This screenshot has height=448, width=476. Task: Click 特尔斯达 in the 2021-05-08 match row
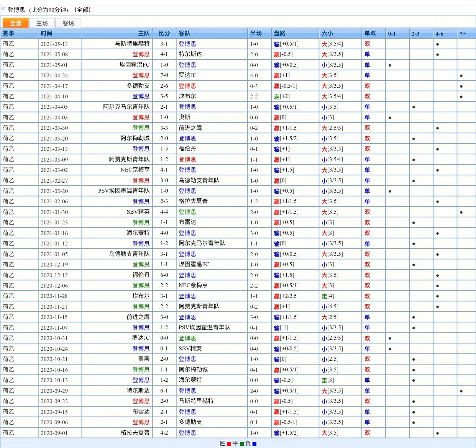[190, 54]
